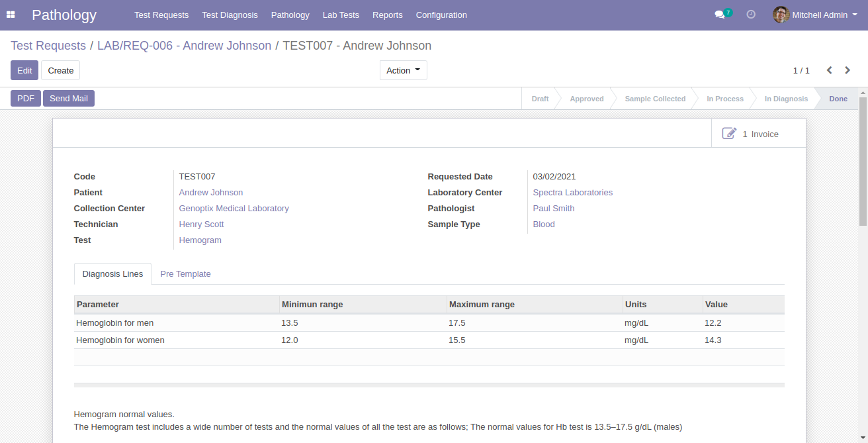
Task: Open patient Andrew Johnson link
Action: coord(210,192)
